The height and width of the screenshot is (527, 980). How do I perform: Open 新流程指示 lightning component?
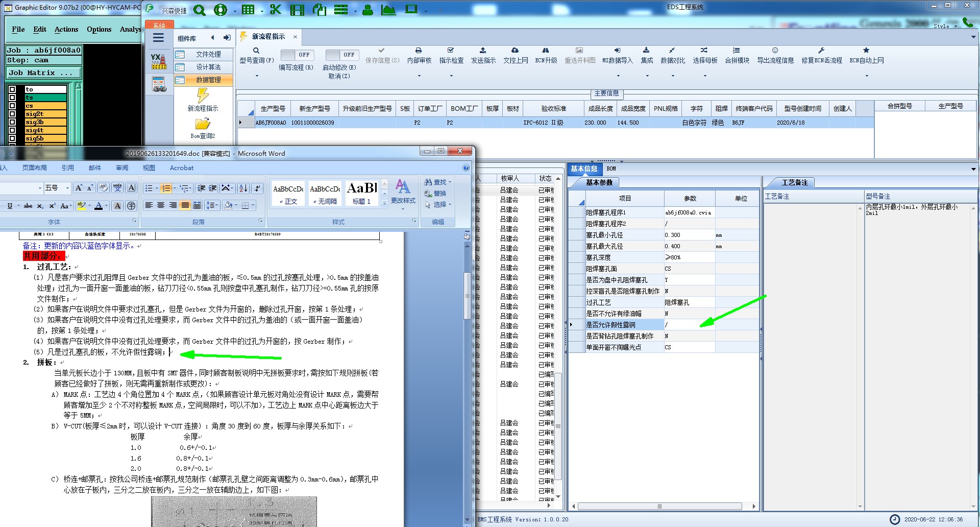tap(203, 100)
